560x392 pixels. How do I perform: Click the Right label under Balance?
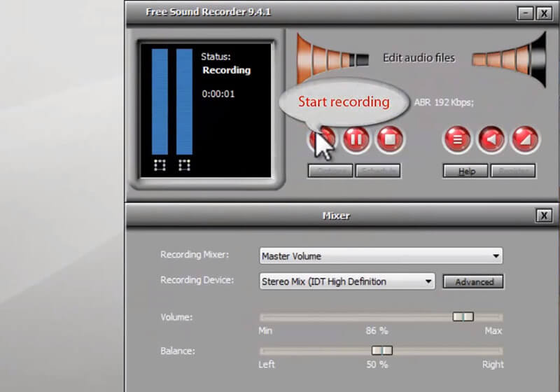(493, 365)
